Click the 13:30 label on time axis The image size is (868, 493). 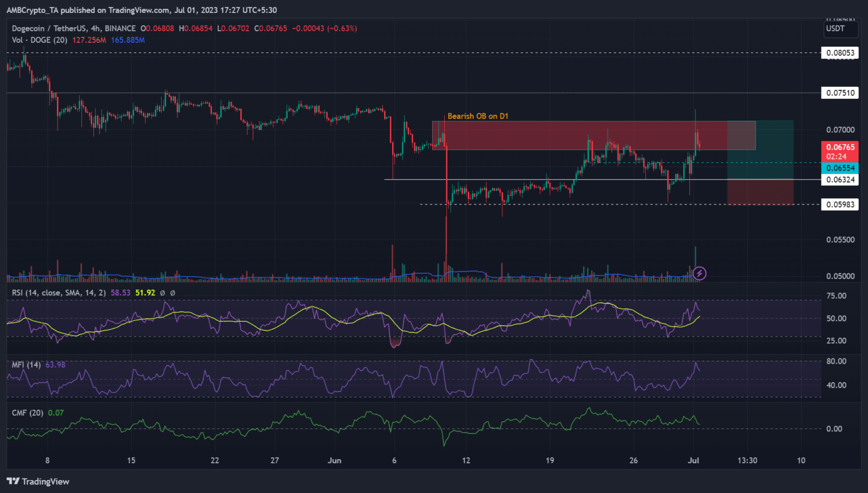coord(747,460)
